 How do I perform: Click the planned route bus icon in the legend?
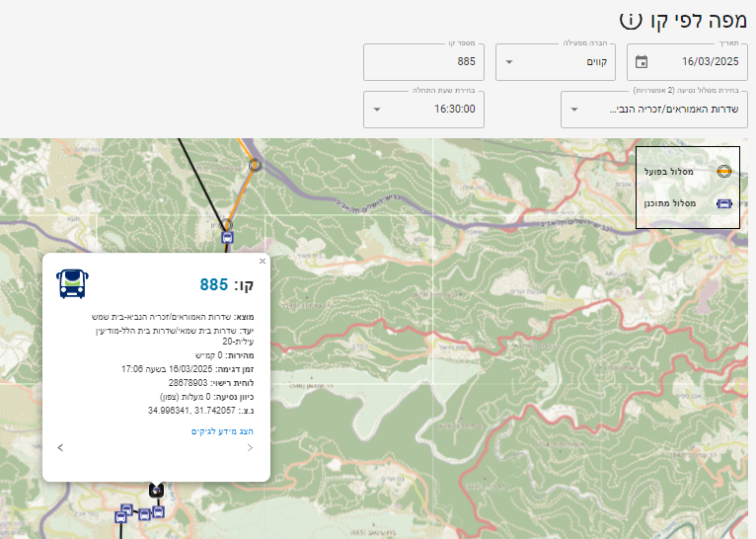(724, 204)
